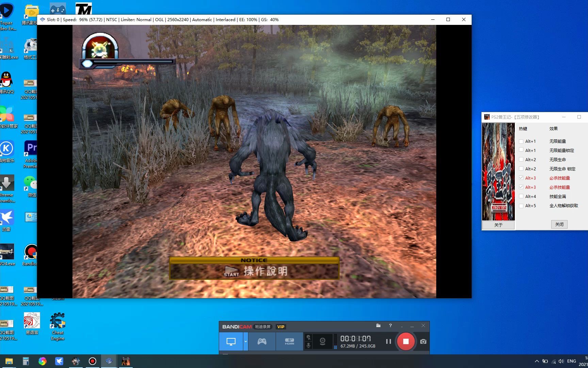Switch Bandicam to game recording mode
Image resolution: width=588 pixels, height=368 pixels.
tap(262, 341)
